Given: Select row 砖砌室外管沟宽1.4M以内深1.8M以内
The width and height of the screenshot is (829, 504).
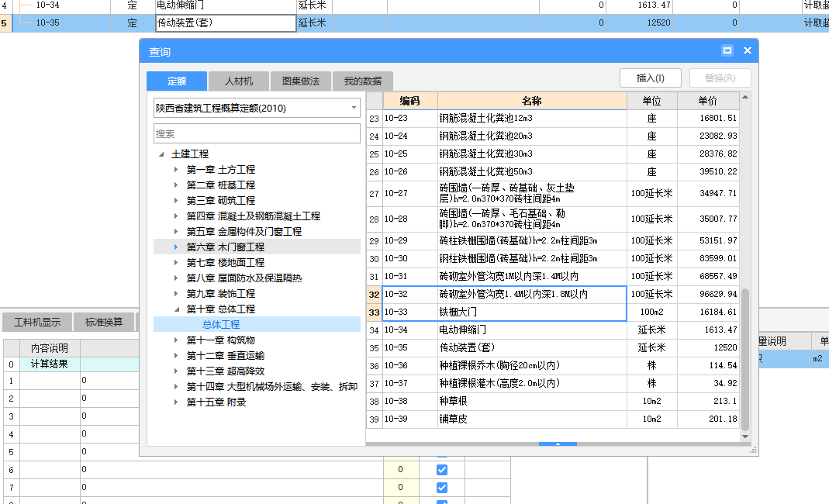Looking at the screenshot, I should [552, 294].
